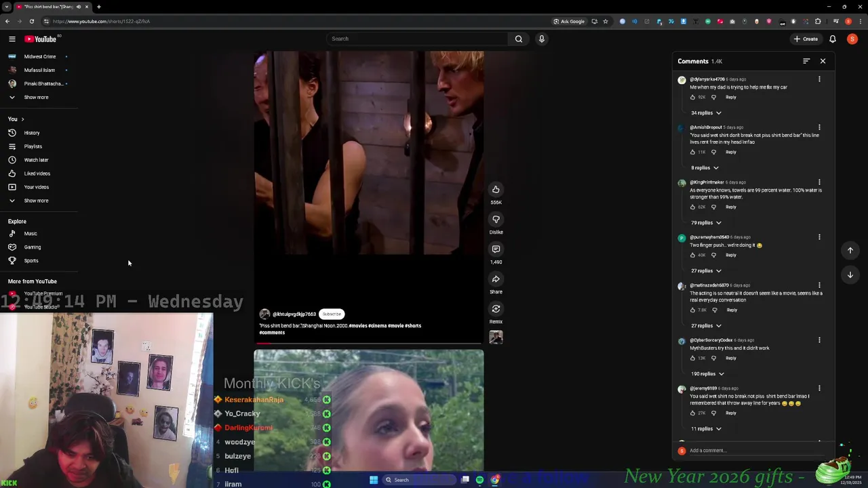Screen dimensions: 868x488
Task: Subscribe to @khtuipvgdkjp7663 channel
Action: click(332, 314)
